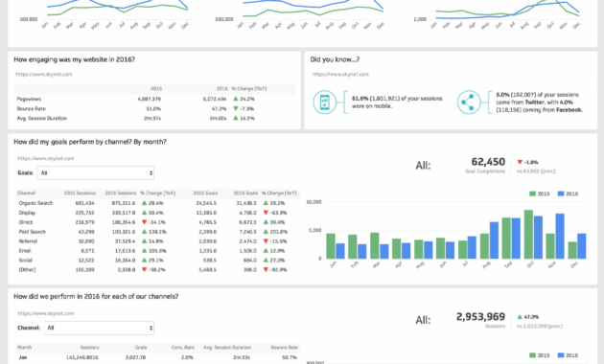The height and width of the screenshot is (364, 604).
Task: Click the 62,450 goal completions value
Action: point(488,162)
